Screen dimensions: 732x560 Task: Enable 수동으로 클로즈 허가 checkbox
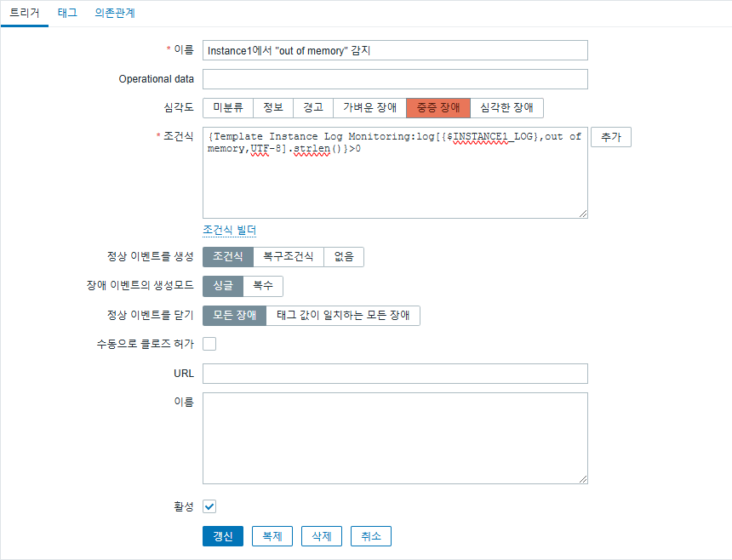coord(209,344)
